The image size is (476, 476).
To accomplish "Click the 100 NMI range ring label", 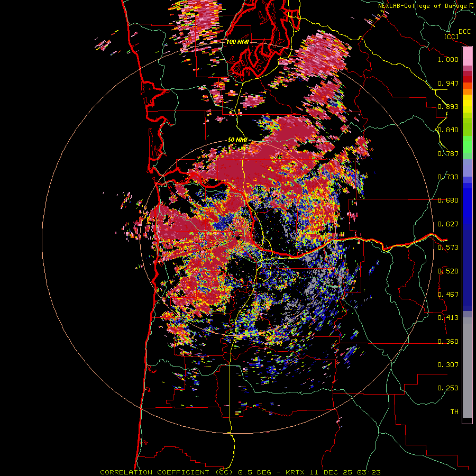I will point(237,42).
